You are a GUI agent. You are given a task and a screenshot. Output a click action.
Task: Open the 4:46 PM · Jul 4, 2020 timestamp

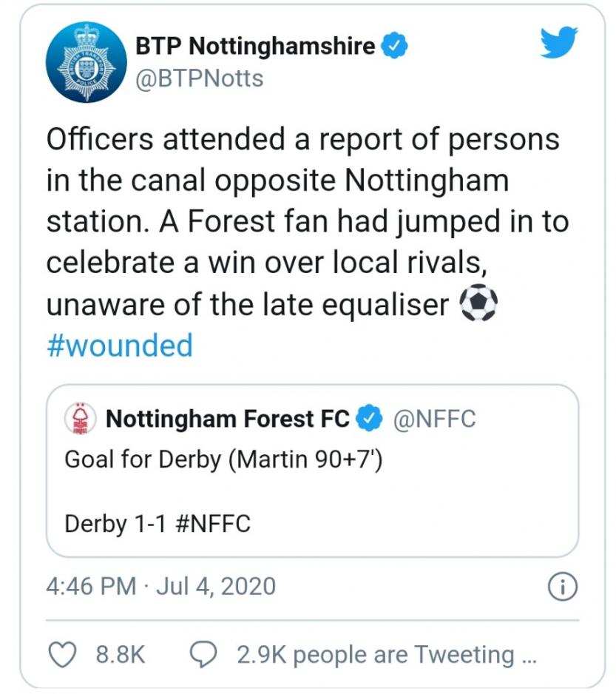[x=160, y=587]
